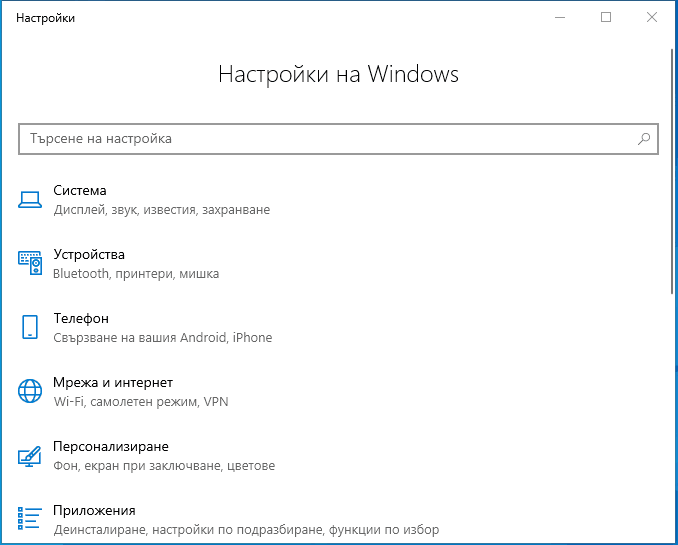
Task: Close the Настройки window
Action: 652,17
